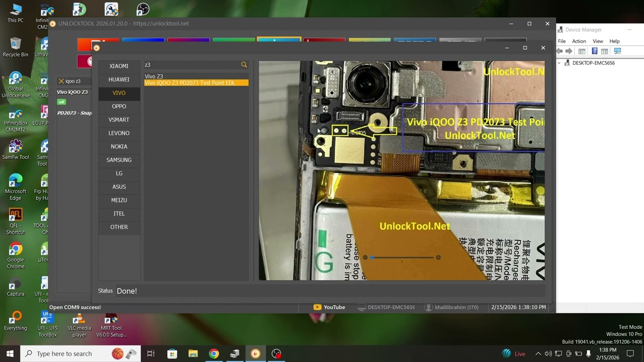644x362 pixels.
Task: Select the LEVONO brand
Action: [119, 133]
